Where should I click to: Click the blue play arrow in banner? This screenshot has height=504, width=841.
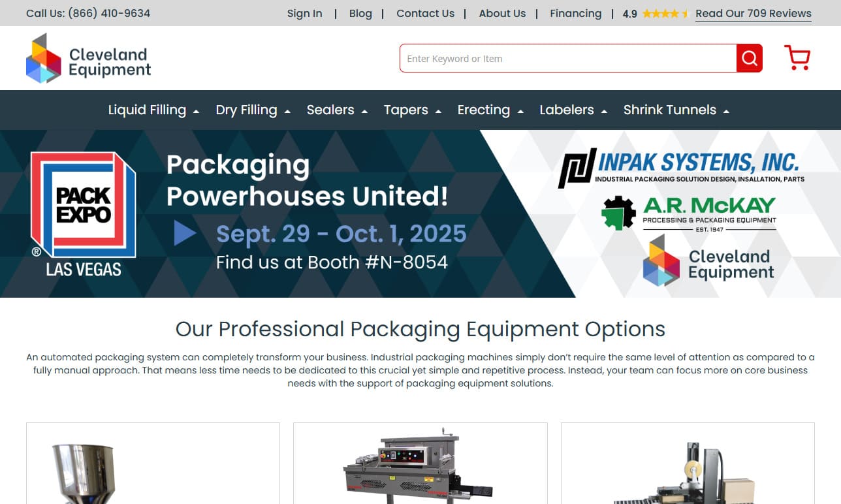185,233
